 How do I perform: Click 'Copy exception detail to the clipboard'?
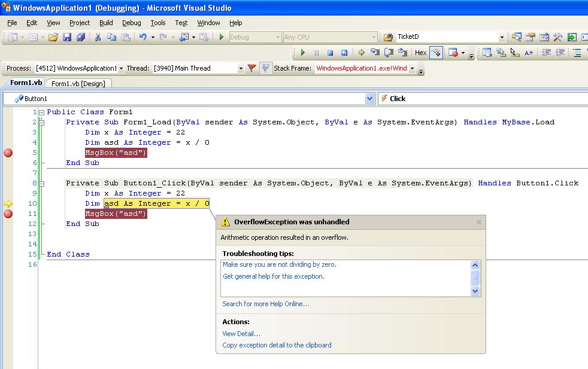pos(277,345)
